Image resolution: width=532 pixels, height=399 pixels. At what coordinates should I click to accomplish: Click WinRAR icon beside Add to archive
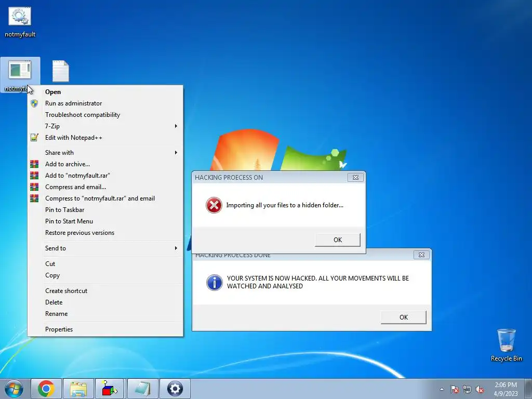click(x=34, y=164)
